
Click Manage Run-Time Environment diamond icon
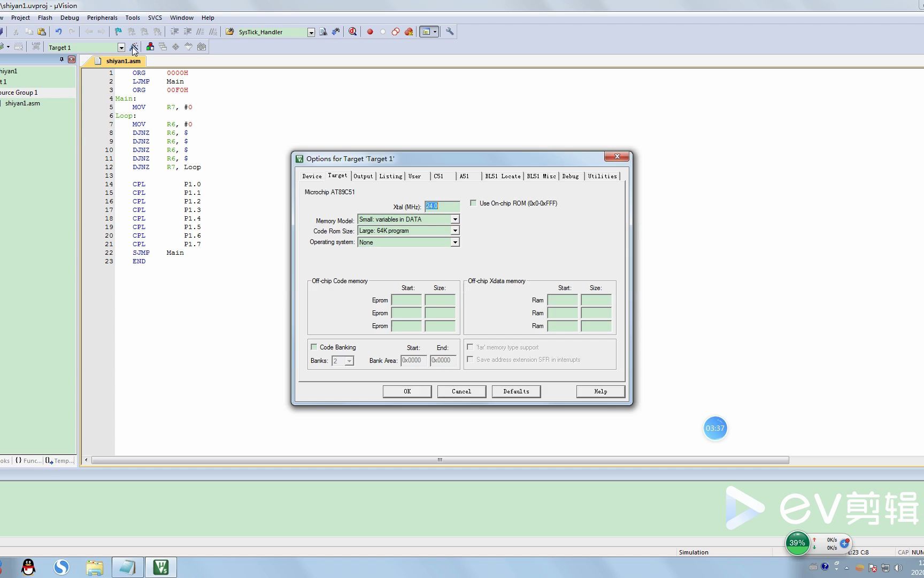tap(175, 47)
